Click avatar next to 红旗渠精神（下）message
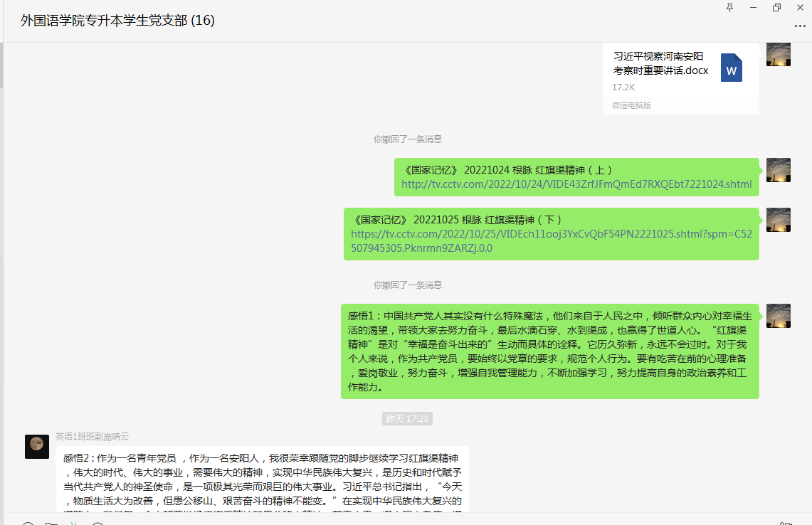The image size is (812, 525). 778,220
